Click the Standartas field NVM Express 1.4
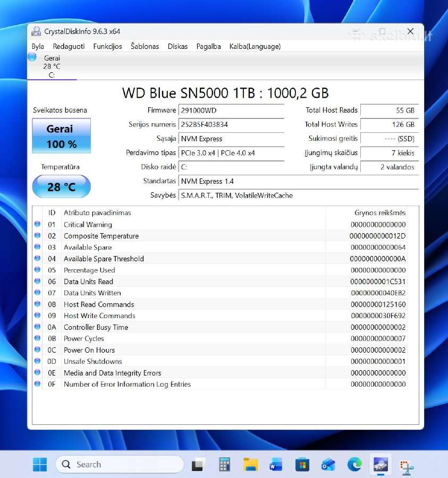The height and width of the screenshot is (478, 448). coord(299,181)
